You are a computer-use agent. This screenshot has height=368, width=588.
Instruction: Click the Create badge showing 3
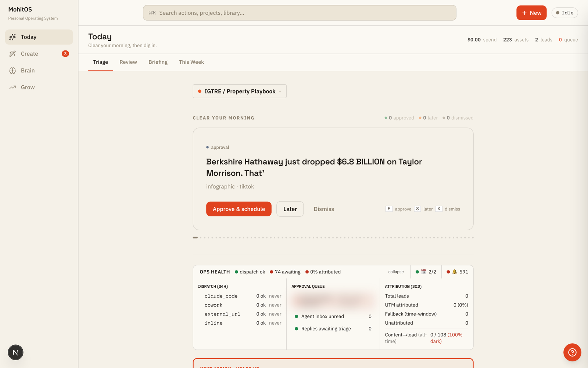(65, 54)
